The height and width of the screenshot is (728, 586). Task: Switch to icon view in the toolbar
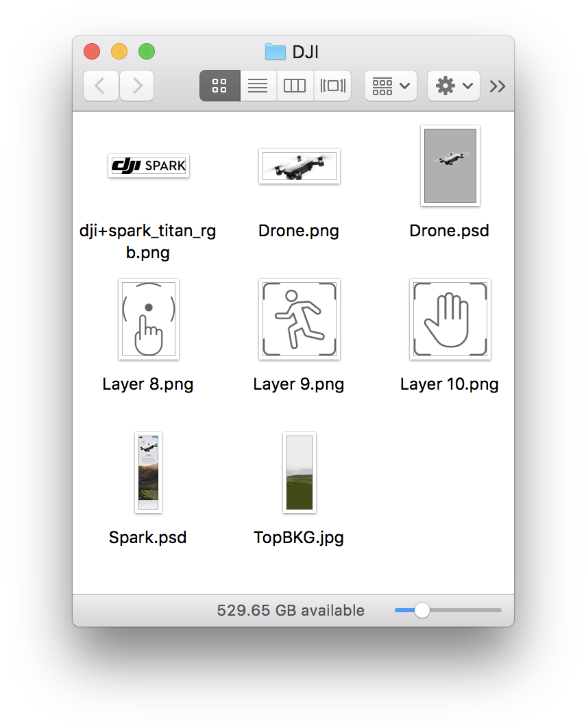(x=219, y=85)
